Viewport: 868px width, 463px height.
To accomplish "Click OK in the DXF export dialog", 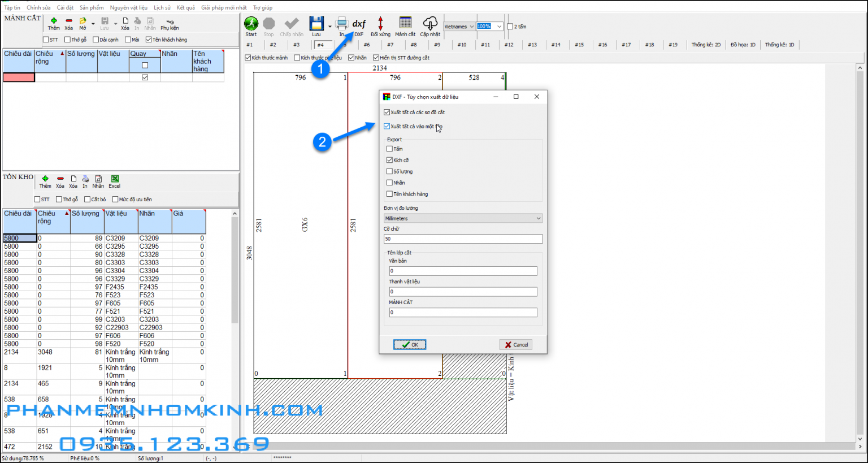I will click(x=409, y=344).
